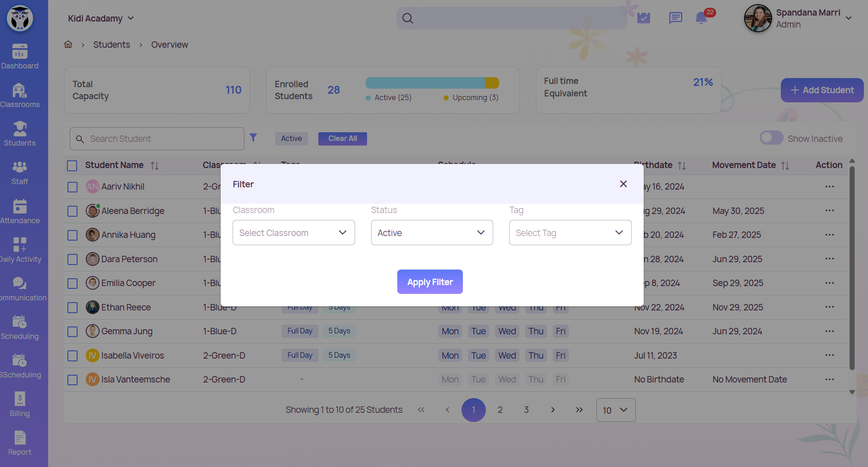
Task: Expand the Select Classroom dropdown
Action: (x=294, y=233)
